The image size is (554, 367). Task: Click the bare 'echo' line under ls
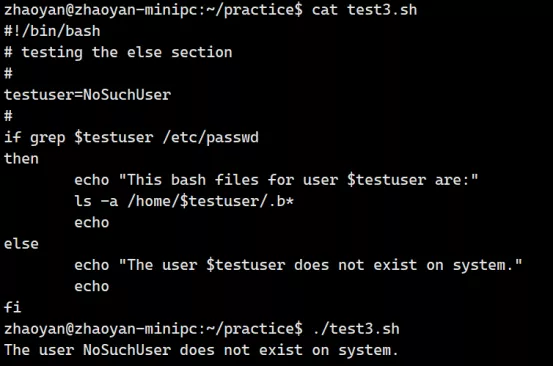click(92, 223)
